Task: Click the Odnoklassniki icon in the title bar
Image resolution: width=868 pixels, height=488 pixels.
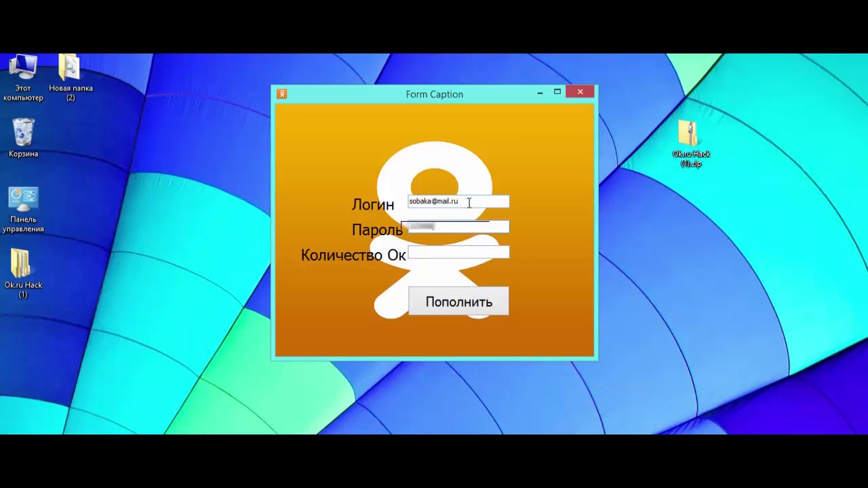Action: (x=282, y=94)
